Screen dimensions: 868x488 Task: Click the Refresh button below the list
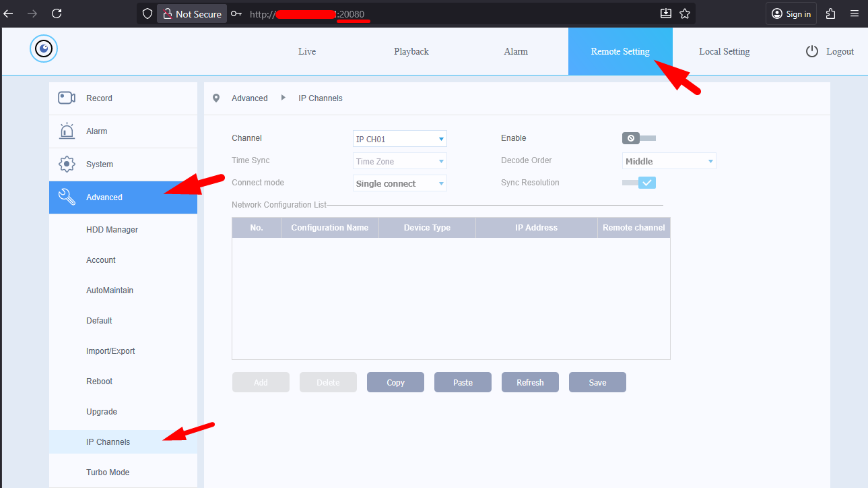(x=530, y=382)
